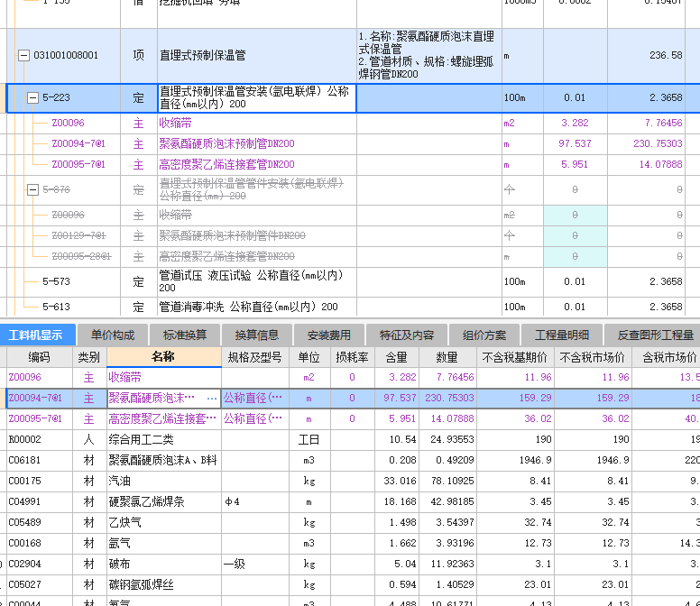This screenshot has width=700, height=606.
Task: Open the ellipsis button in the 聚氨酯硬质泡沫 name cell
Action: point(212,398)
